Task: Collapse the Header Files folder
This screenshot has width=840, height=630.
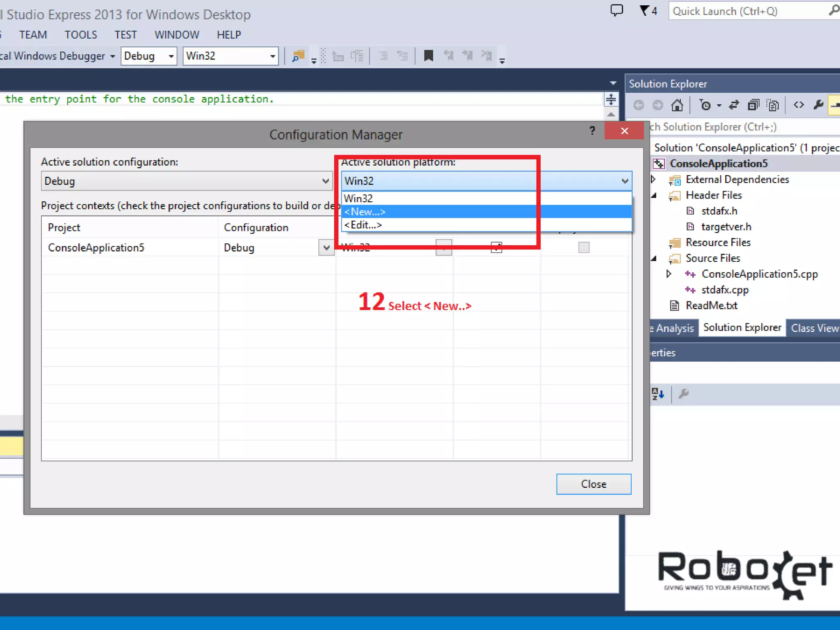Action: pyautogui.click(x=654, y=195)
